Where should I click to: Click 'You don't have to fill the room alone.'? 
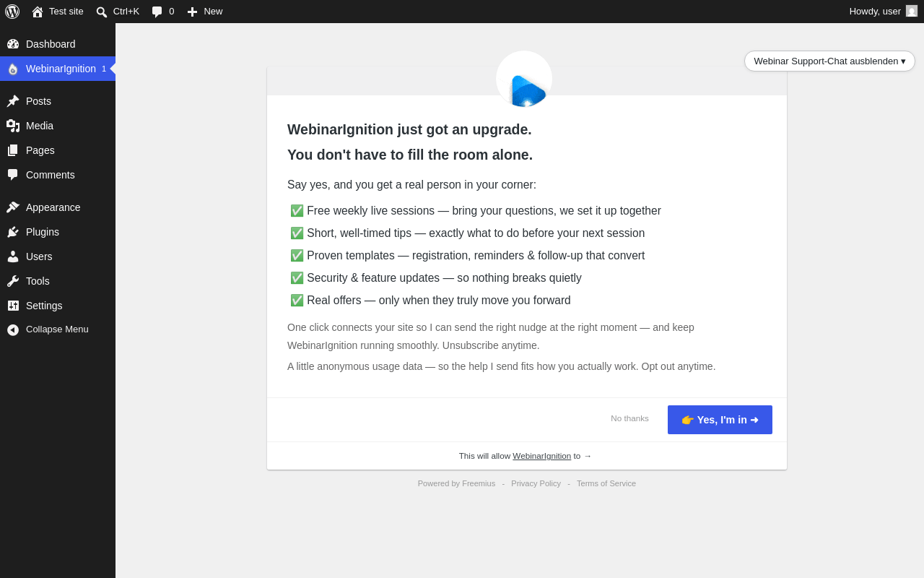click(410, 155)
